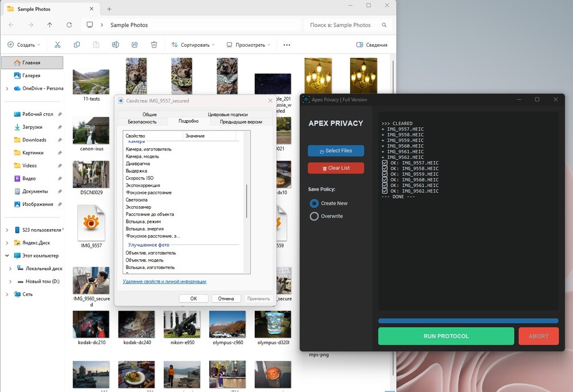Collapse Этот компьютер tree node
573x392 pixels.
(7, 255)
